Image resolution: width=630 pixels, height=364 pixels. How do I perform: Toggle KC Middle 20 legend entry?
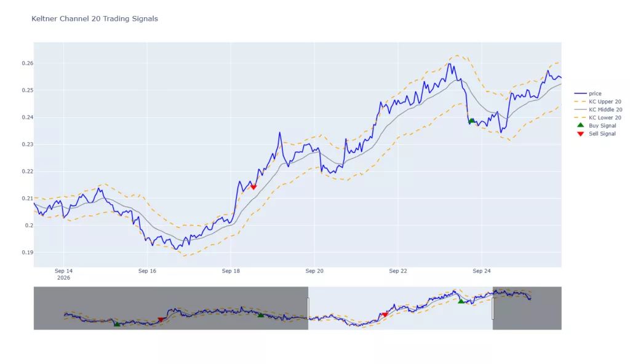click(598, 109)
